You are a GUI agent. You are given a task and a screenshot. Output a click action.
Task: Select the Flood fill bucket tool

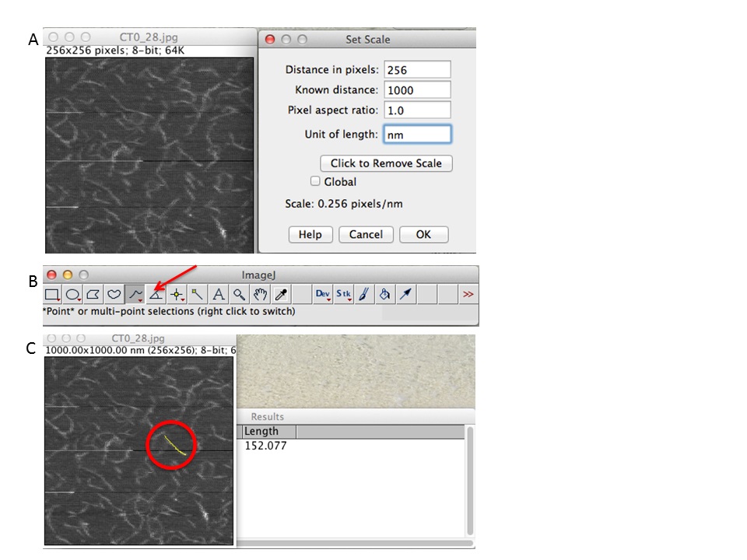tap(385, 294)
